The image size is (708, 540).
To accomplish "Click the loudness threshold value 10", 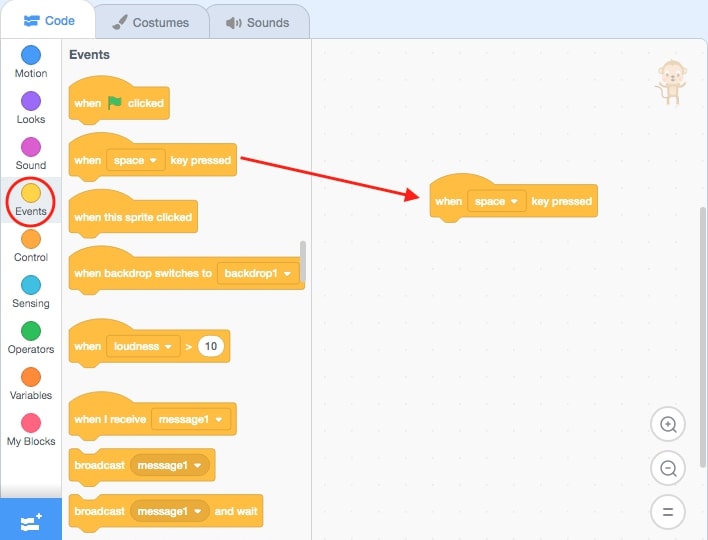I will [x=211, y=346].
